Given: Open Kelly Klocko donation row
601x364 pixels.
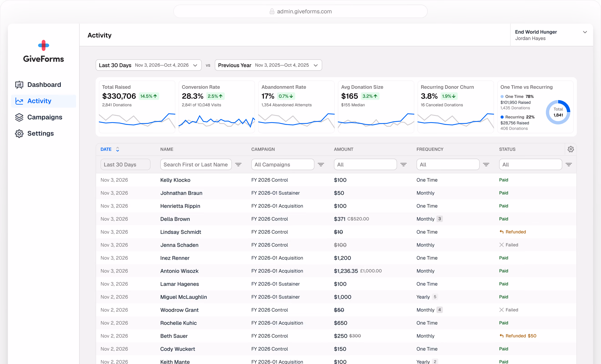Looking at the screenshot, I should coord(336,180).
